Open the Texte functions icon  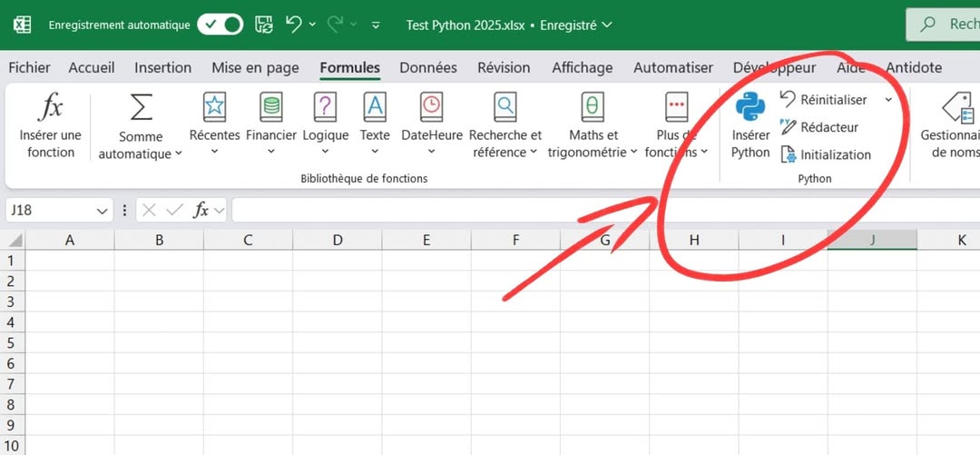375,107
